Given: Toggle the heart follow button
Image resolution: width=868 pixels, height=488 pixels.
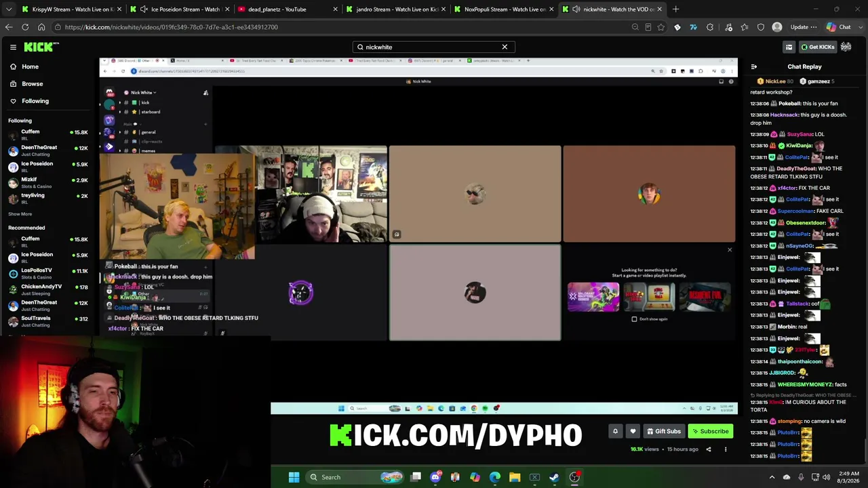Looking at the screenshot, I should [x=633, y=431].
